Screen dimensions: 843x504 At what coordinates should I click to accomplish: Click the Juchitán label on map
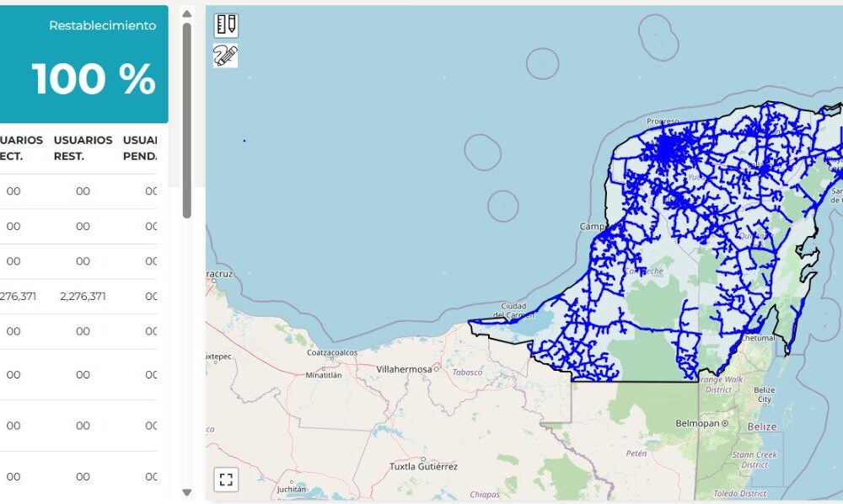pos(292,489)
